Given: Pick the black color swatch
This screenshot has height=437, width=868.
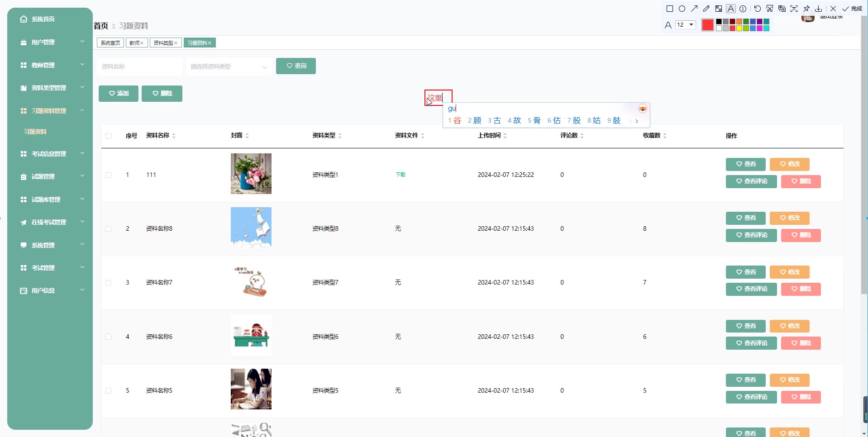Looking at the screenshot, I should [x=719, y=22].
